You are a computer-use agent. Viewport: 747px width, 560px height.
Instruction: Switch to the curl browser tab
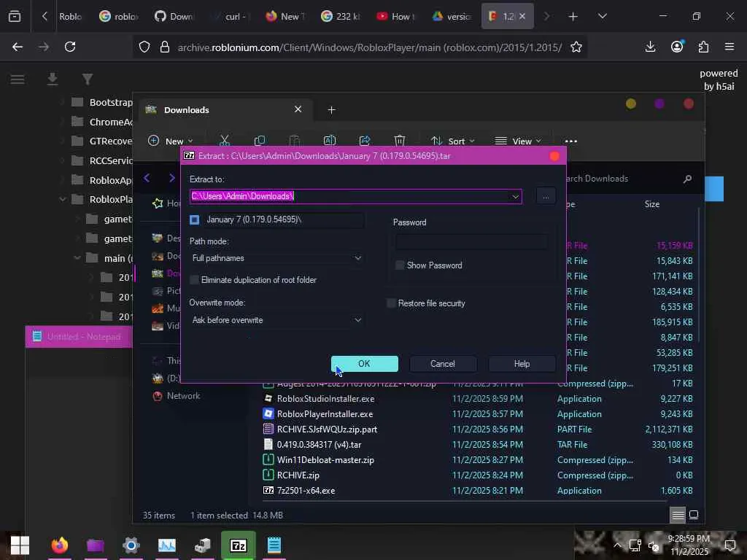(x=230, y=17)
